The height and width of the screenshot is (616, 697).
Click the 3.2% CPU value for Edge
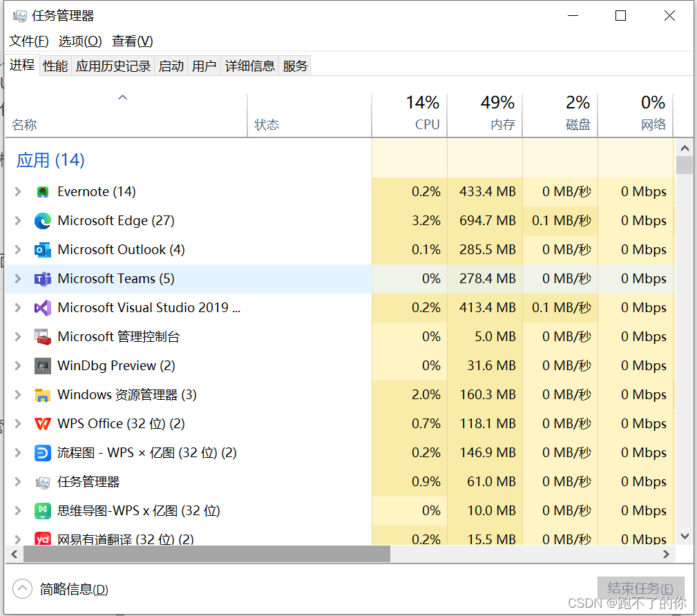[x=426, y=221]
